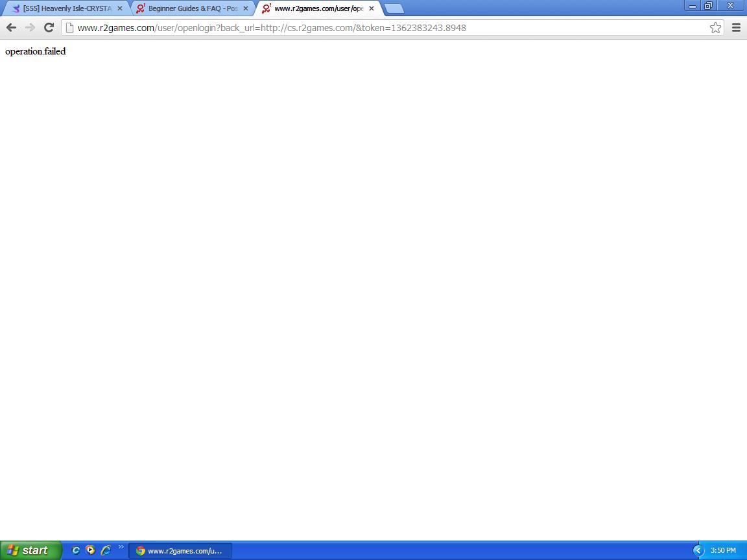Open a new tab
The image size is (747, 560).
point(394,8)
